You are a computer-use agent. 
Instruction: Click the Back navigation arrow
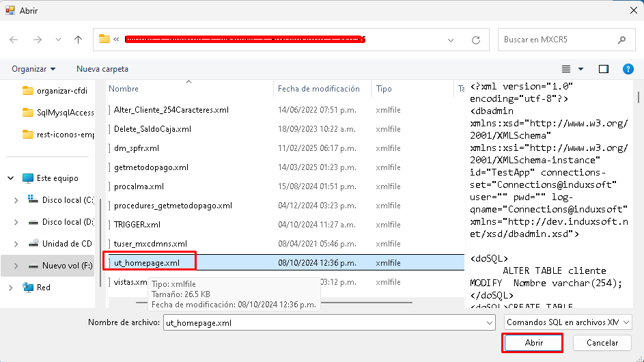[x=14, y=40]
